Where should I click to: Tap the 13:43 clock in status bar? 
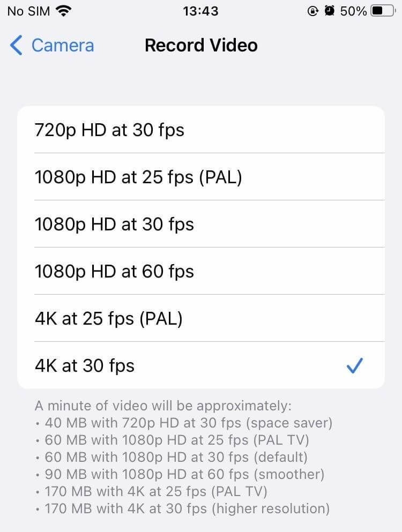[x=200, y=11]
